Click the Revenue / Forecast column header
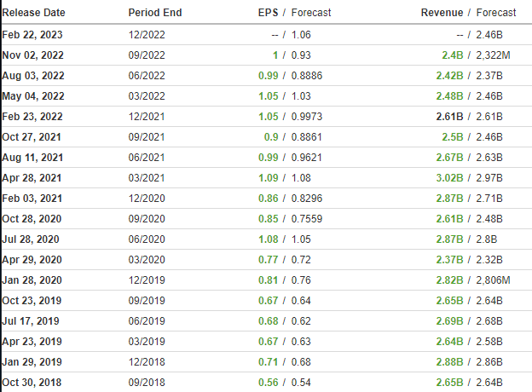 tap(469, 13)
